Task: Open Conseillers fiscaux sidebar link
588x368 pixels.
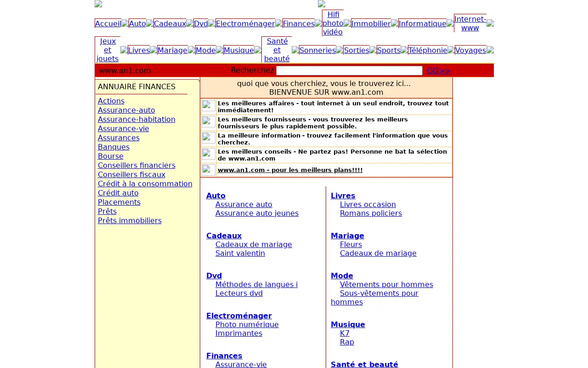Action: [x=131, y=174]
